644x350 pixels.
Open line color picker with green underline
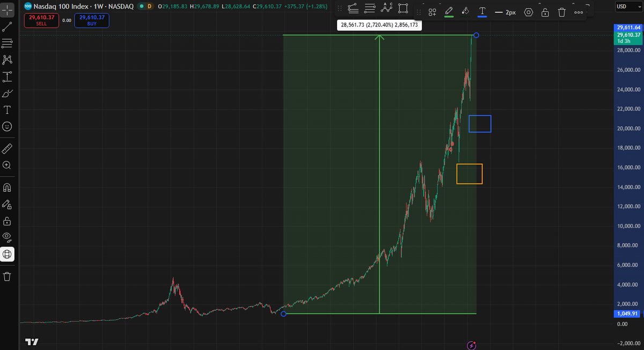(x=449, y=12)
